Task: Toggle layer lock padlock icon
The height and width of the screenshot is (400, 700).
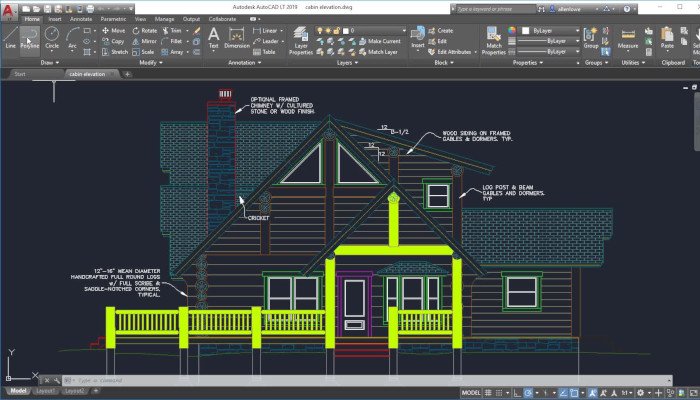Action: point(336,31)
